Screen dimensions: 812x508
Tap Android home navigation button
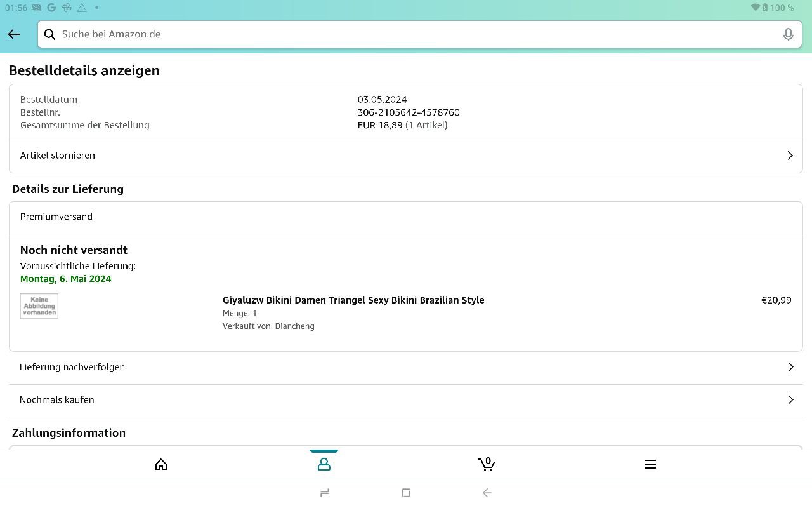coord(406,493)
